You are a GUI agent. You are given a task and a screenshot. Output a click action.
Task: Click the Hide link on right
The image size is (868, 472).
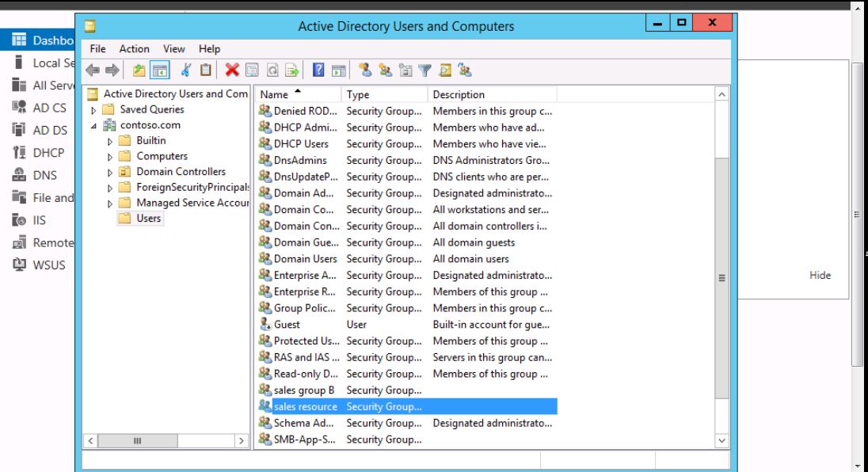[820, 275]
